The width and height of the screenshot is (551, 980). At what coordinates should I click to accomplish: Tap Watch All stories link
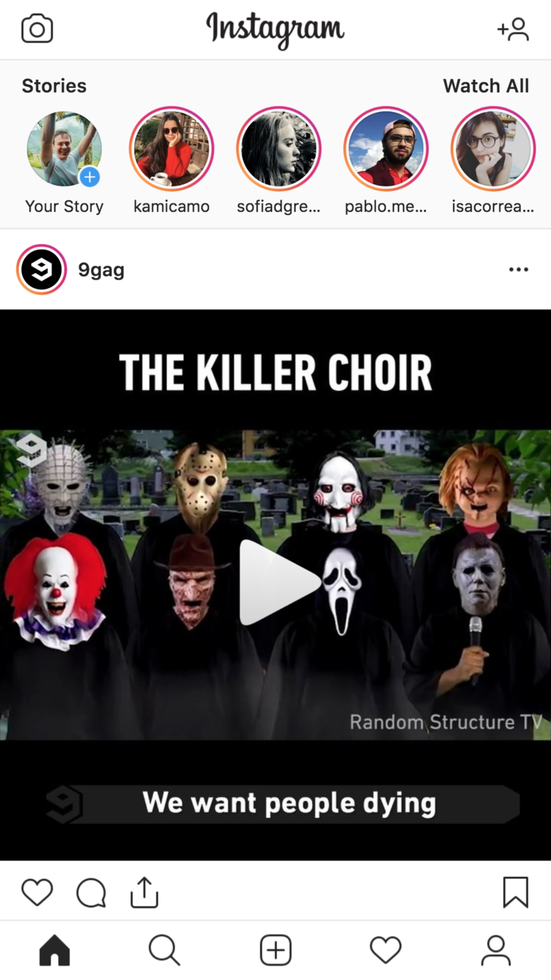(486, 86)
